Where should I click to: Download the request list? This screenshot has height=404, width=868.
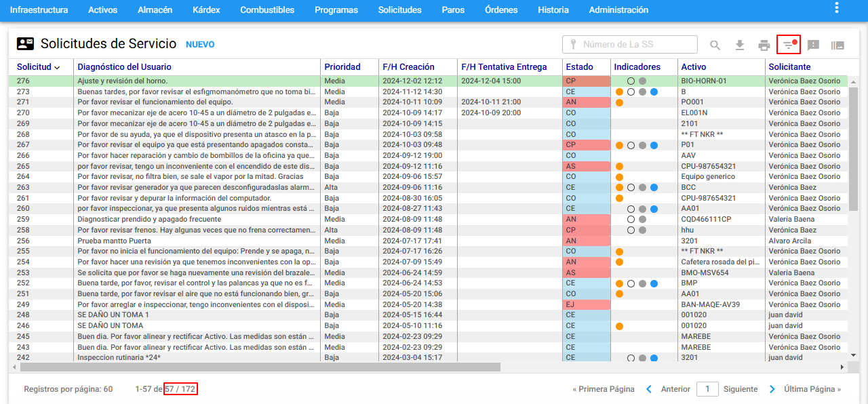click(x=740, y=45)
